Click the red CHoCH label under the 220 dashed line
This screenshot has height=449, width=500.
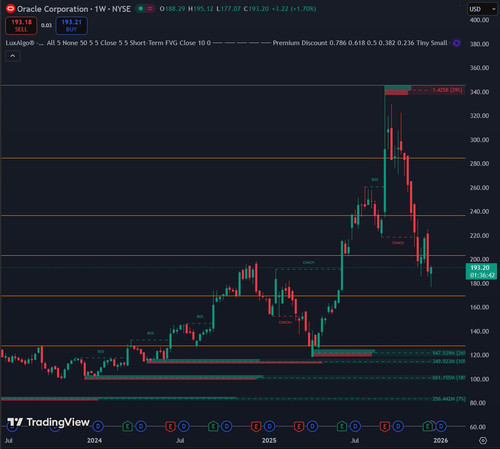coord(398,243)
